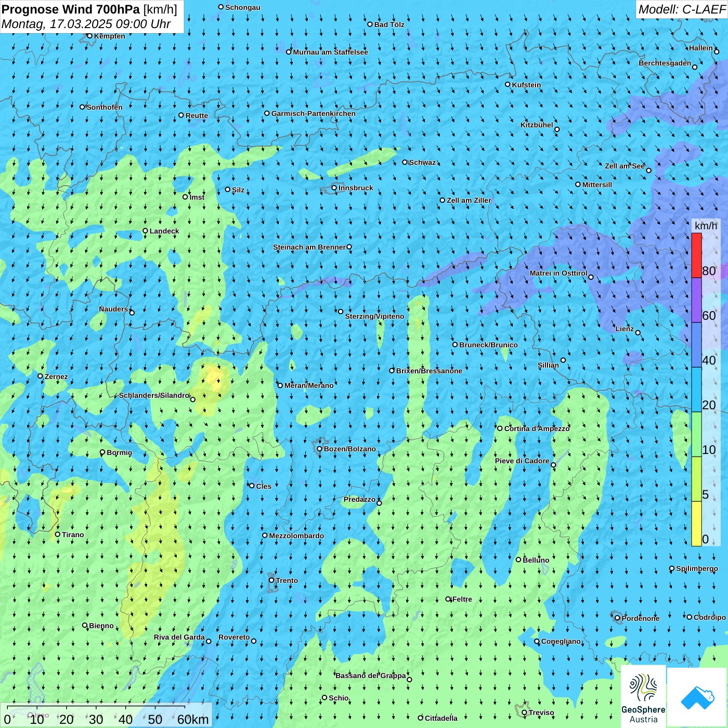Click the Cittadella station dot

(421, 718)
